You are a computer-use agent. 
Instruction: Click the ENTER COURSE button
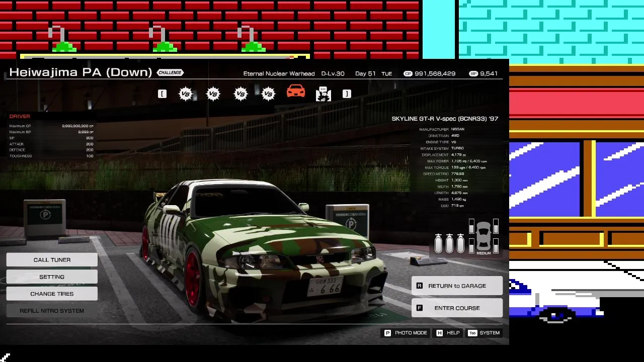pos(457,308)
